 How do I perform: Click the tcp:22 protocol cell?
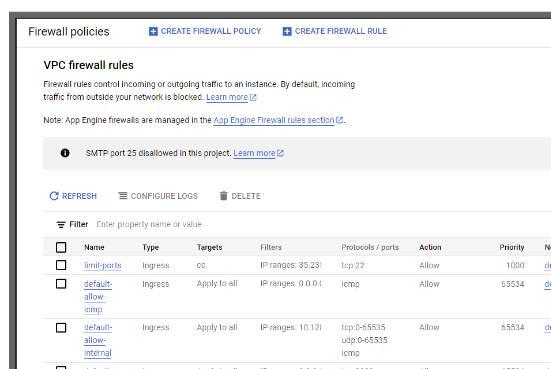(x=353, y=265)
